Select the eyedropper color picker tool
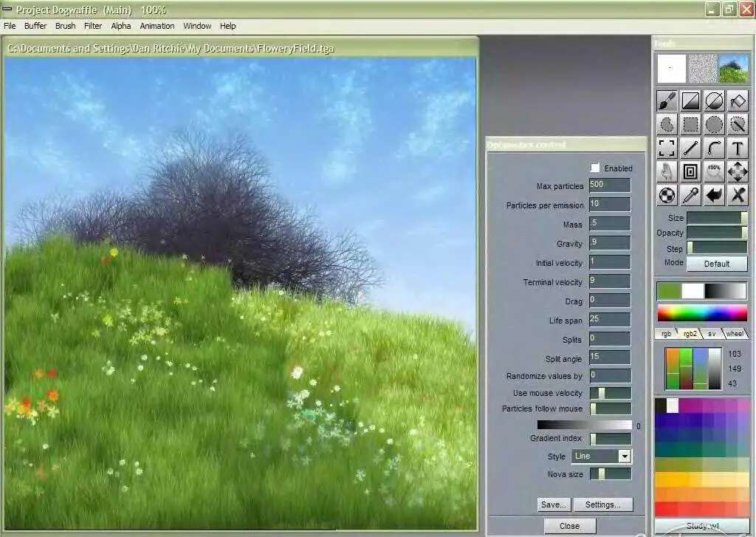The width and height of the screenshot is (756, 537). click(x=690, y=196)
